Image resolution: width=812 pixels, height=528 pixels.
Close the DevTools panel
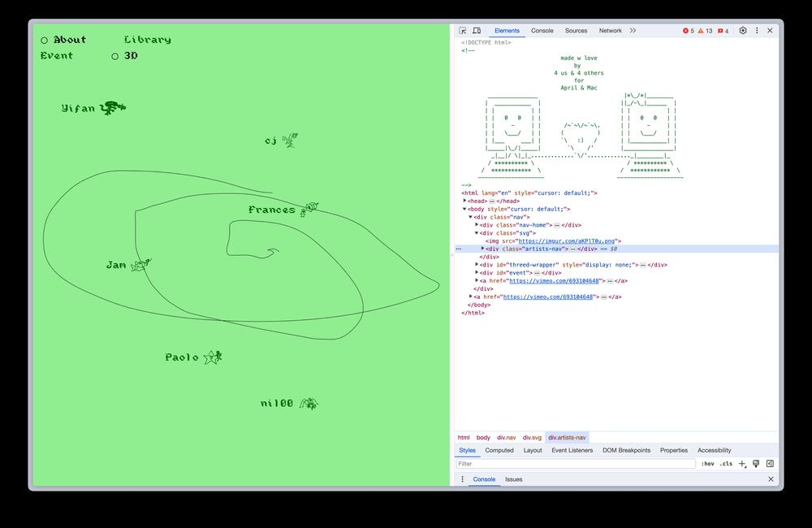(x=770, y=31)
